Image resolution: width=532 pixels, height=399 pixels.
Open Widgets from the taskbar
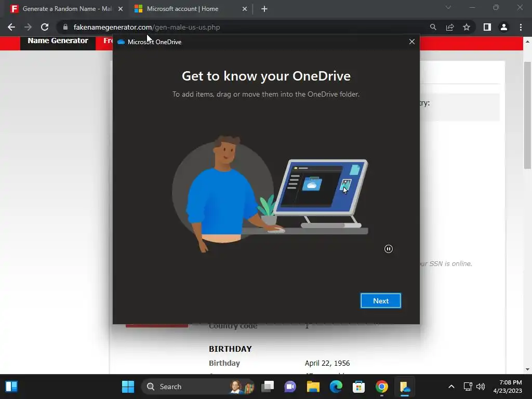pos(11,387)
